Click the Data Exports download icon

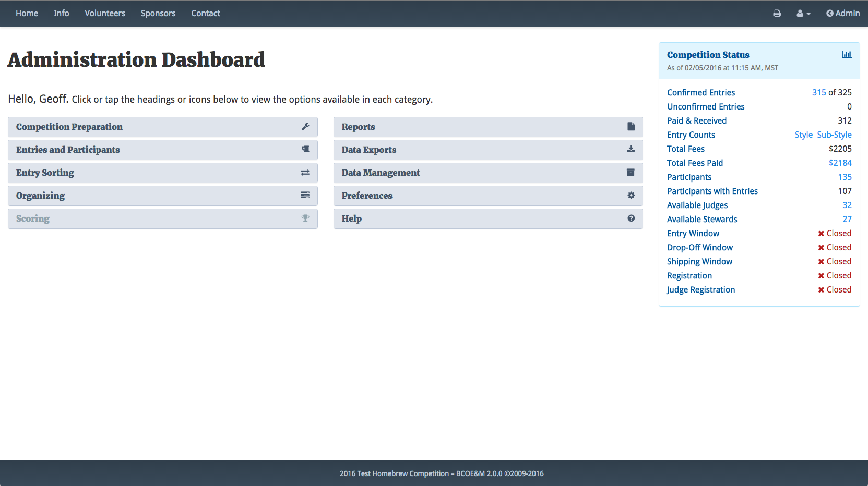tap(631, 150)
